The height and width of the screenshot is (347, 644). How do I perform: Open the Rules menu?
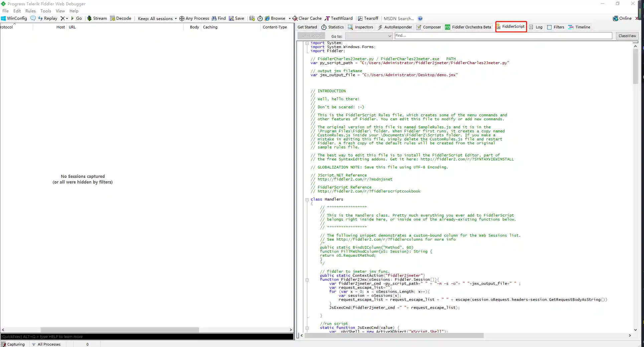tap(30, 11)
